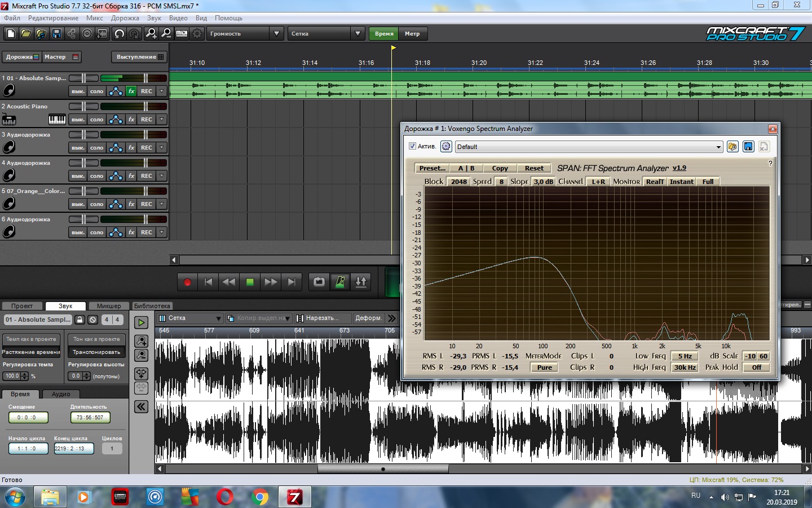
Task: Rewind to start in transport
Action: click(x=208, y=282)
